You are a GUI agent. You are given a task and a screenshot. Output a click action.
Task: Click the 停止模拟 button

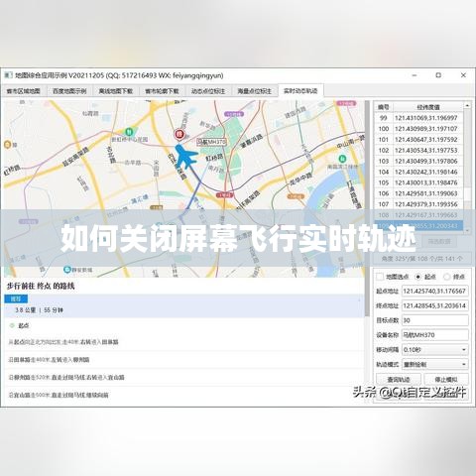click(x=446, y=380)
